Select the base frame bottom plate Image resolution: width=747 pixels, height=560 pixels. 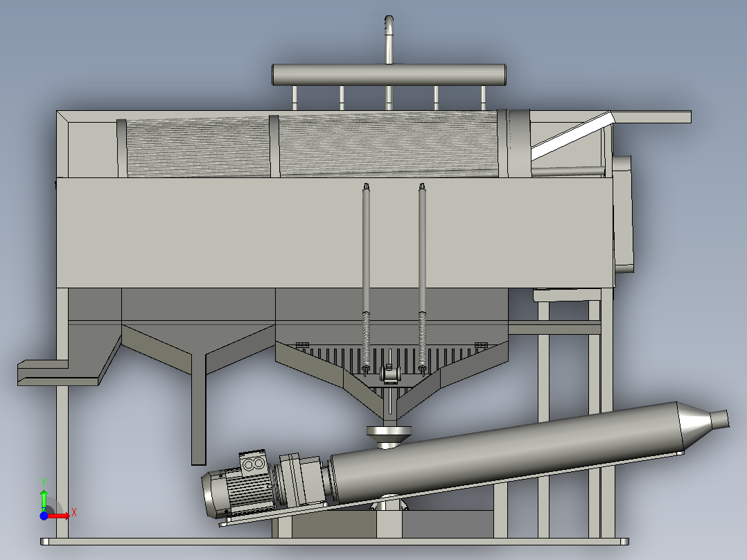point(335,541)
